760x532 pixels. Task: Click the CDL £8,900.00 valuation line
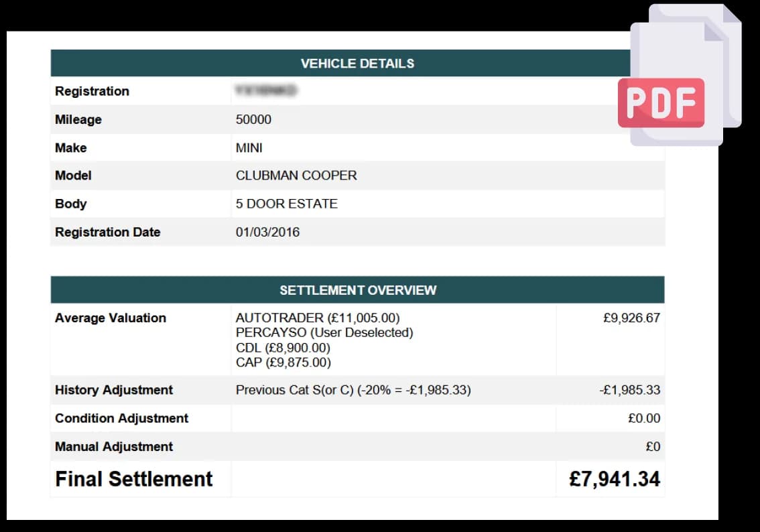click(x=283, y=348)
